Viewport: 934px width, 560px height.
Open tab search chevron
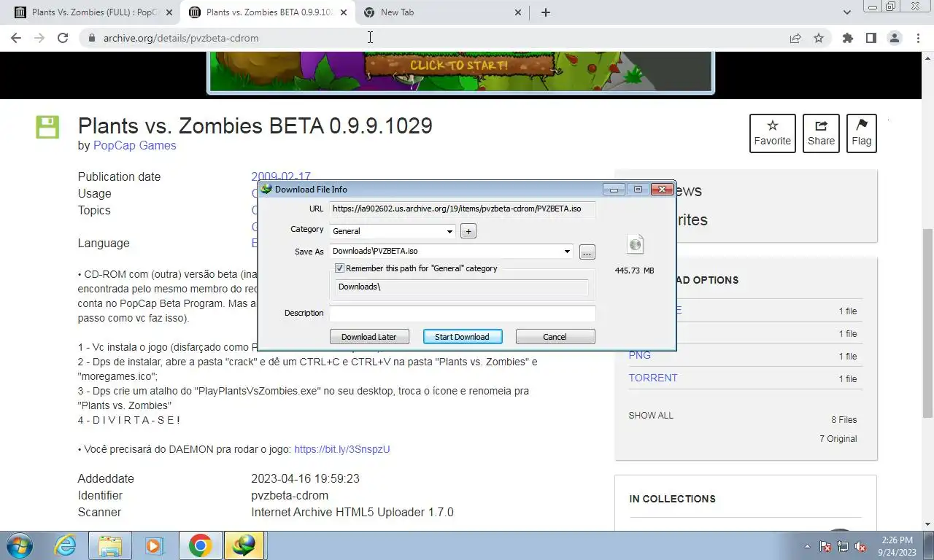coord(847,12)
